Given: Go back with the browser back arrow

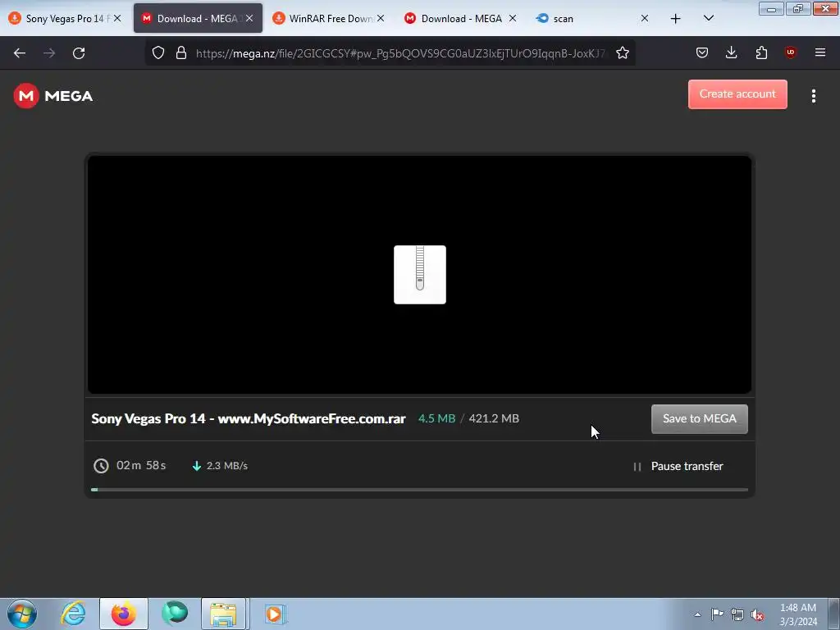Looking at the screenshot, I should coord(20,53).
